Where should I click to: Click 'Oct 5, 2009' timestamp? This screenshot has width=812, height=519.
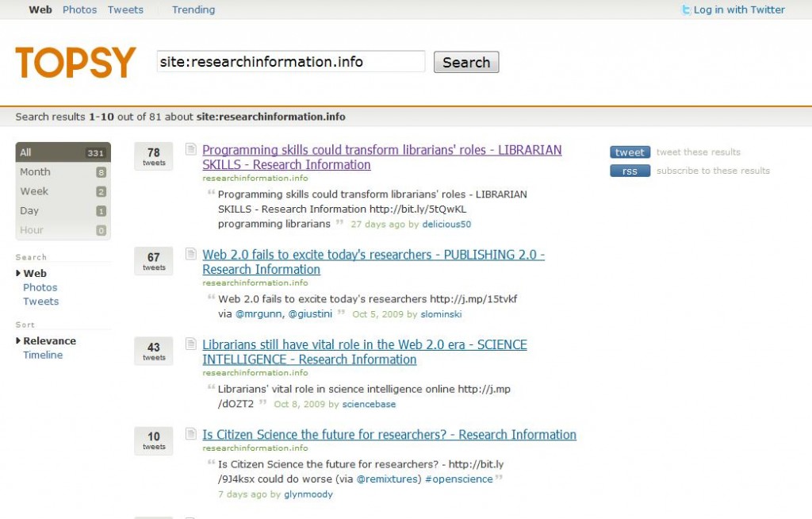click(x=377, y=314)
